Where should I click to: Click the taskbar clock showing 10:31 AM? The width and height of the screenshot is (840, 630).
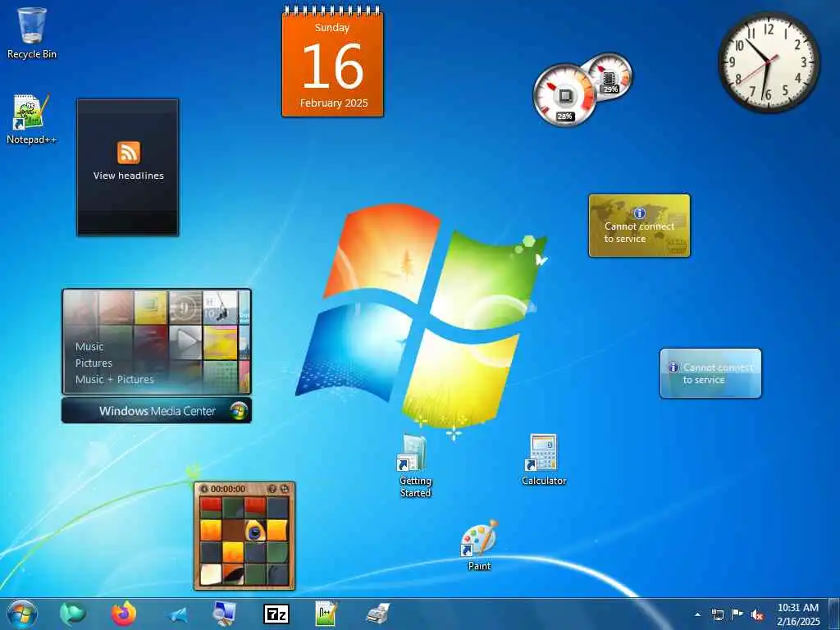coord(797,614)
